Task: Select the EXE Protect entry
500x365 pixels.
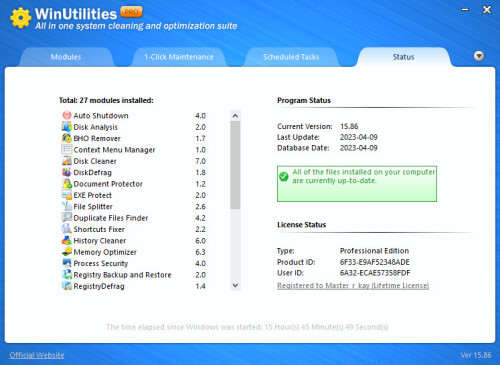Action: tap(93, 195)
